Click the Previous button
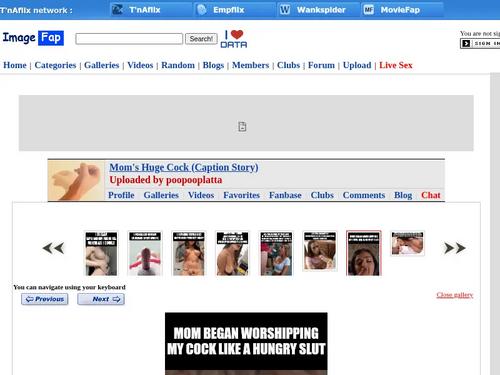 pos(45,299)
